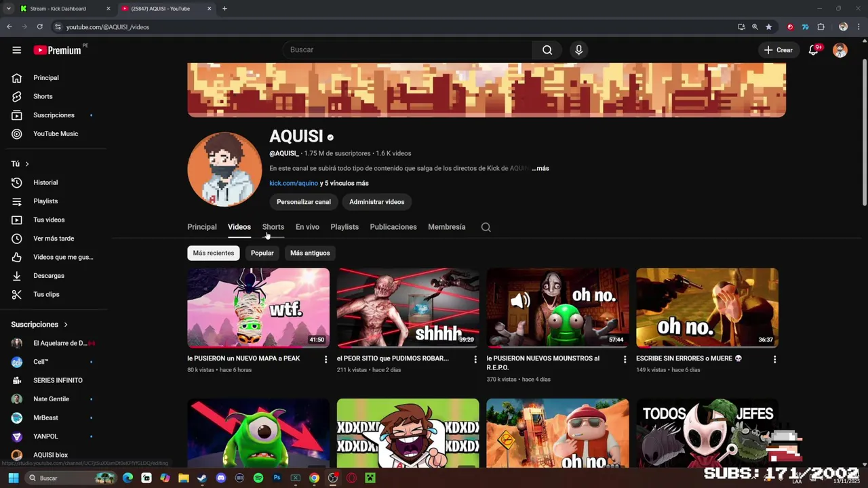Screen dimensions: 868x488
Task: Filter by Más antiguos chip
Action: pos(310,253)
